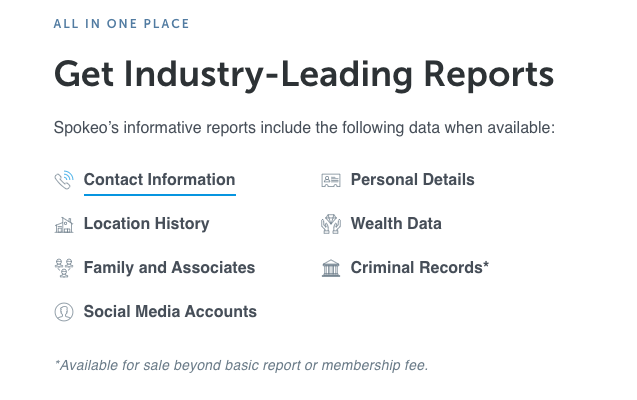Click the ID card icon for Personal Details
637x400 pixels.
tap(331, 181)
